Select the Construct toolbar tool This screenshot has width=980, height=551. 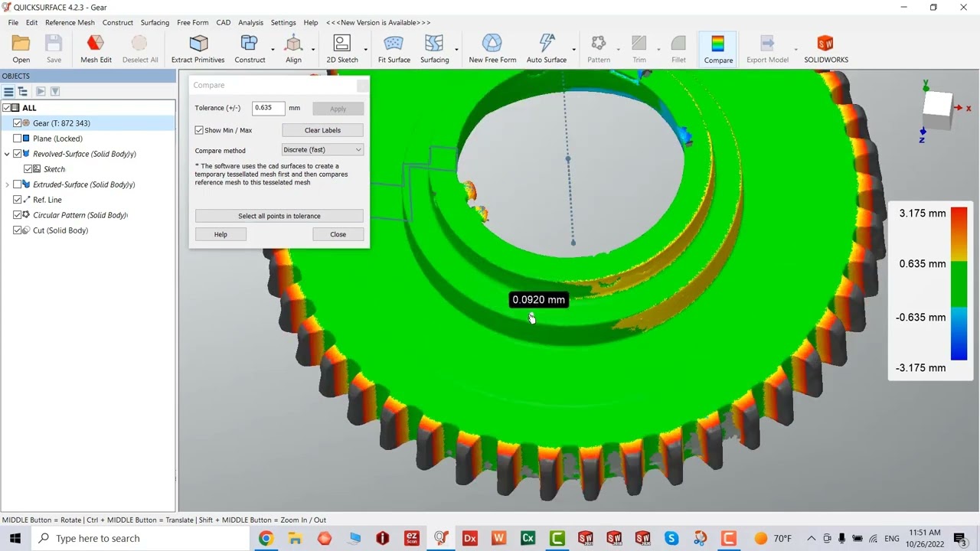[x=250, y=49]
